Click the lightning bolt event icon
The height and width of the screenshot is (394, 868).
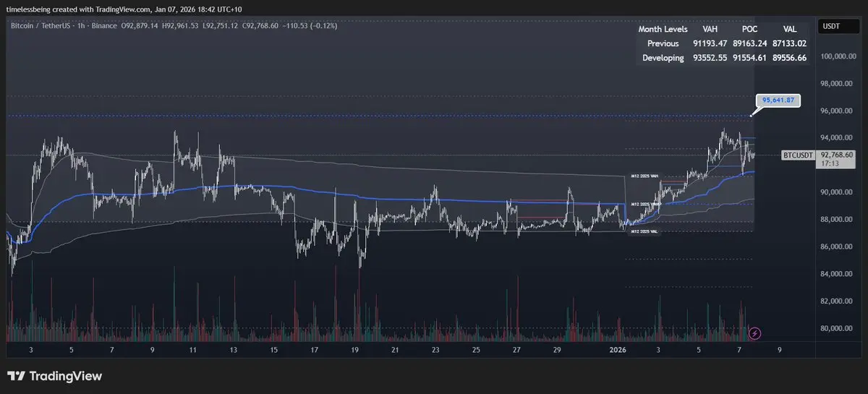755,333
